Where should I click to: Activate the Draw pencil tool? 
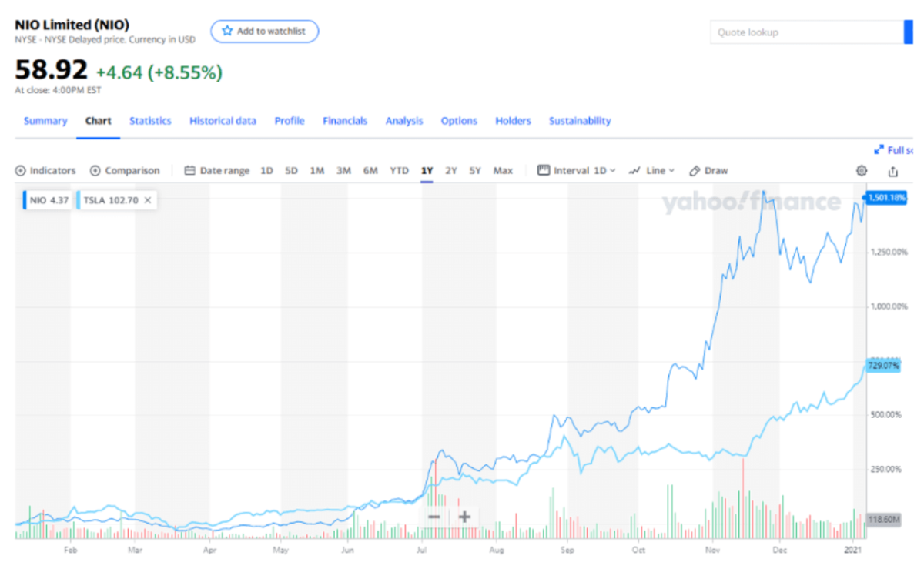(x=708, y=171)
